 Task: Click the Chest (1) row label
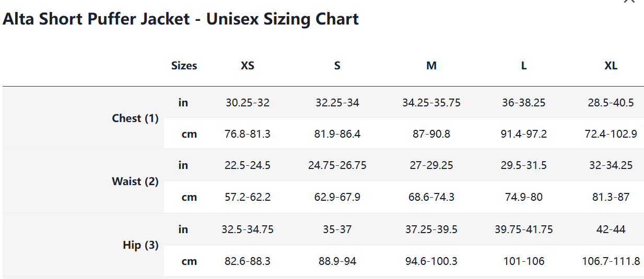135,118
